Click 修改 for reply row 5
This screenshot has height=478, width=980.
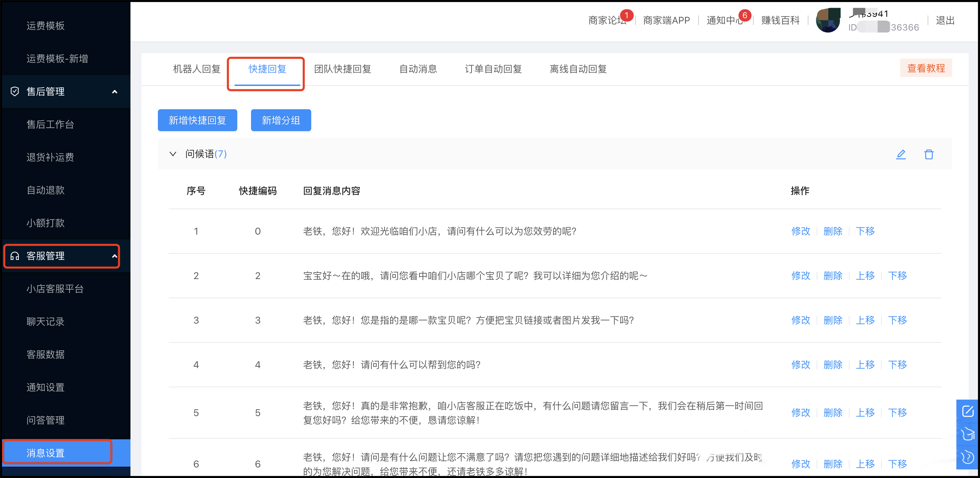(x=801, y=413)
